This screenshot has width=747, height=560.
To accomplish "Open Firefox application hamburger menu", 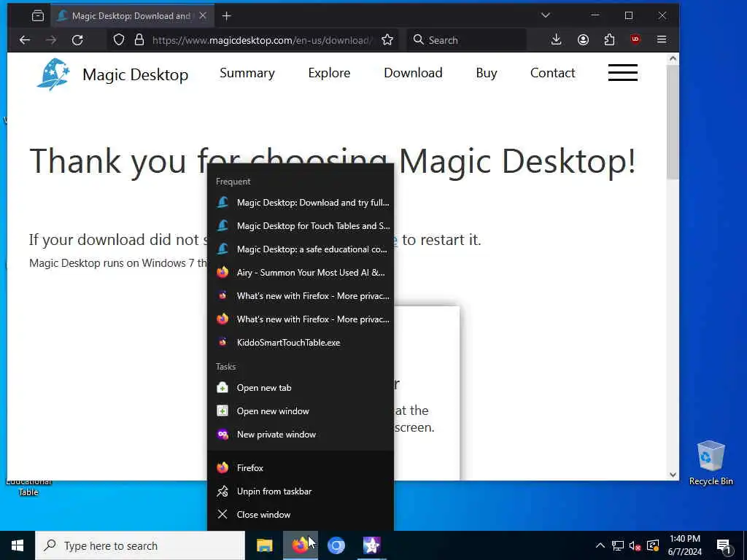I will click(662, 39).
